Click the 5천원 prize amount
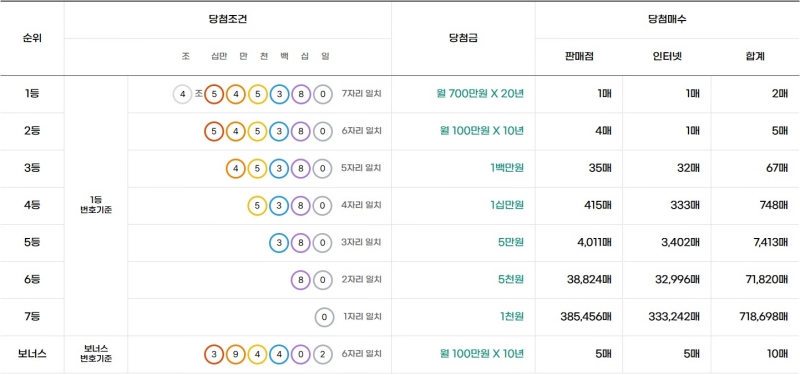The image size is (800, 375). click(511, 280)
